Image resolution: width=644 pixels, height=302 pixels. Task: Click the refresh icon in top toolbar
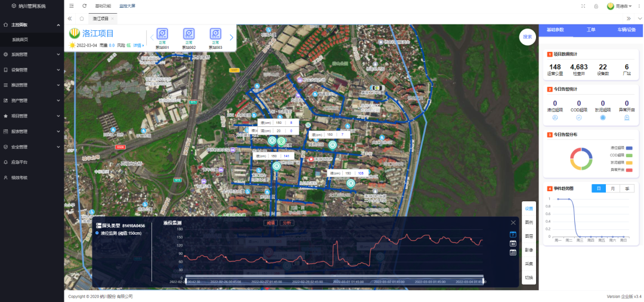coord(84,6)
